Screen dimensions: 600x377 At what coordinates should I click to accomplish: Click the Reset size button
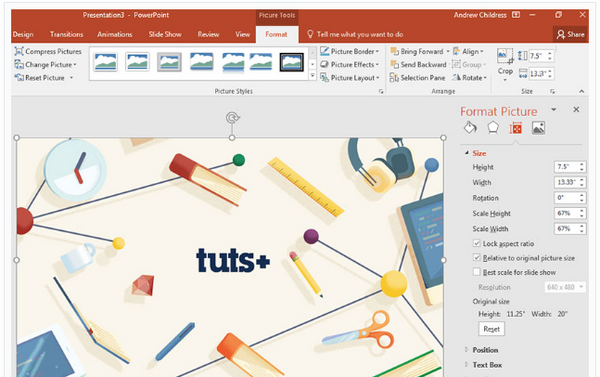[491, 329]
